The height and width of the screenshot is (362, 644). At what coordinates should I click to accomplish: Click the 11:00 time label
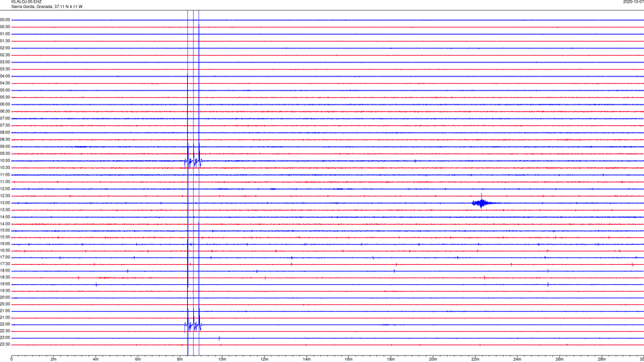tap(5, 174)
